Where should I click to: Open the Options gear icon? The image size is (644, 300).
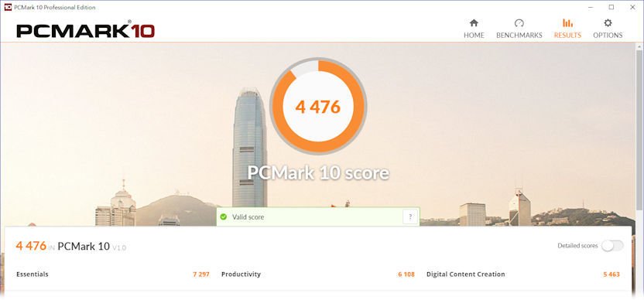[x=608, y=23]
